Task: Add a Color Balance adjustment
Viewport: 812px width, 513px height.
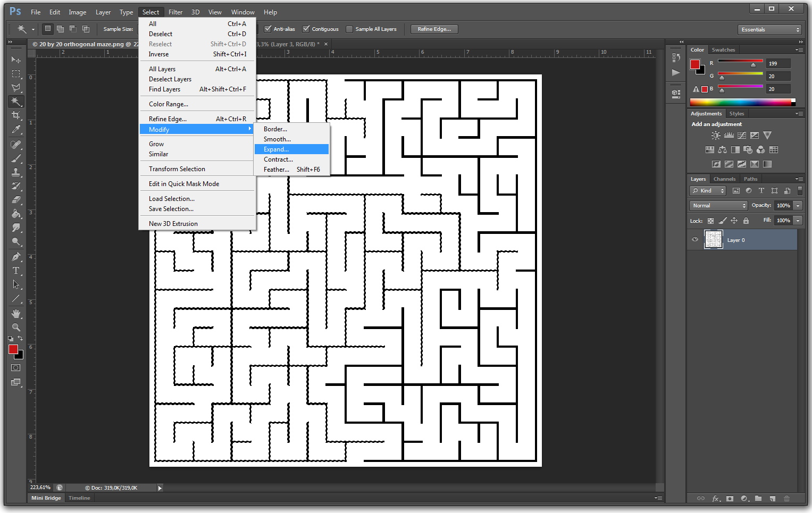Action: (722, 150)
